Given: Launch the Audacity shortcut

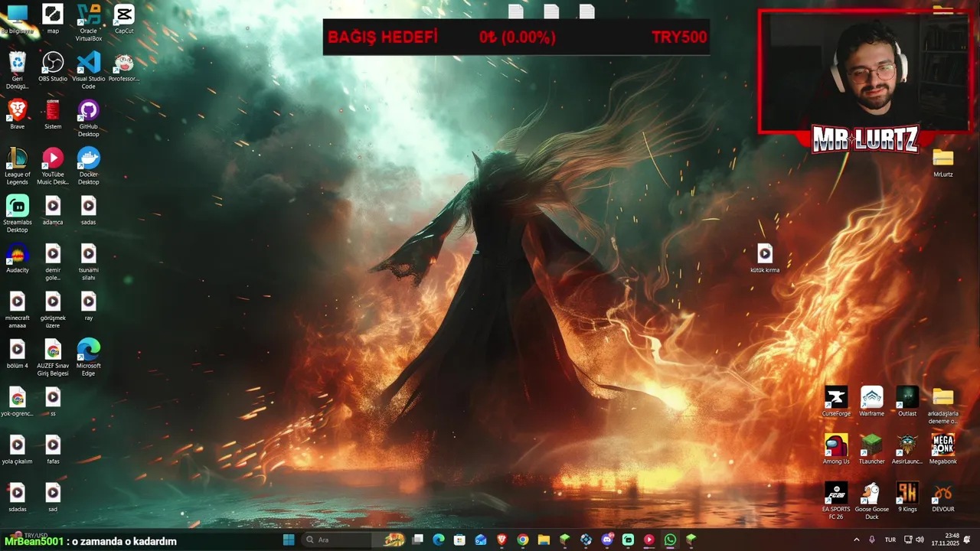Looking at the screenshot, I should click(x=17, y=258).
